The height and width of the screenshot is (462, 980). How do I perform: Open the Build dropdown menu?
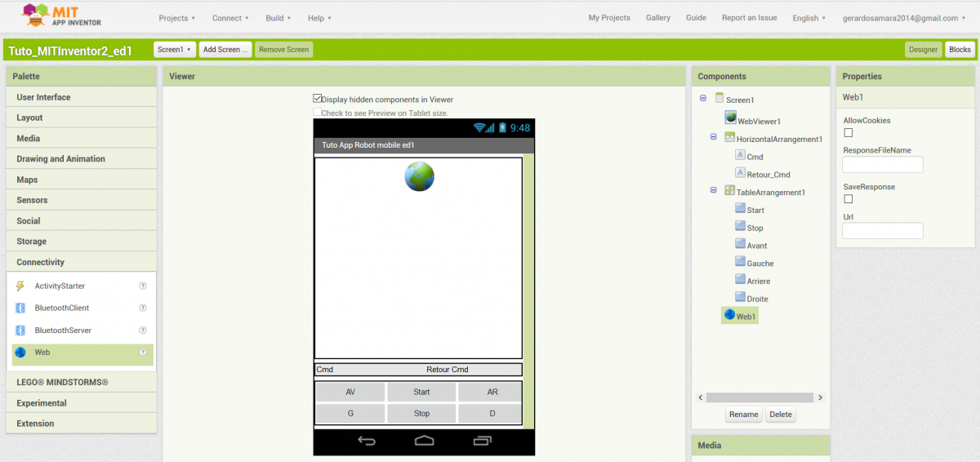(x=278, y=18)
